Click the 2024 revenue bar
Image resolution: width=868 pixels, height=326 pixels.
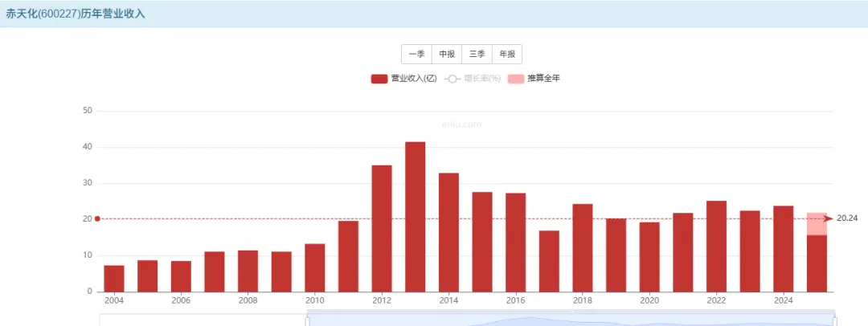784,249
